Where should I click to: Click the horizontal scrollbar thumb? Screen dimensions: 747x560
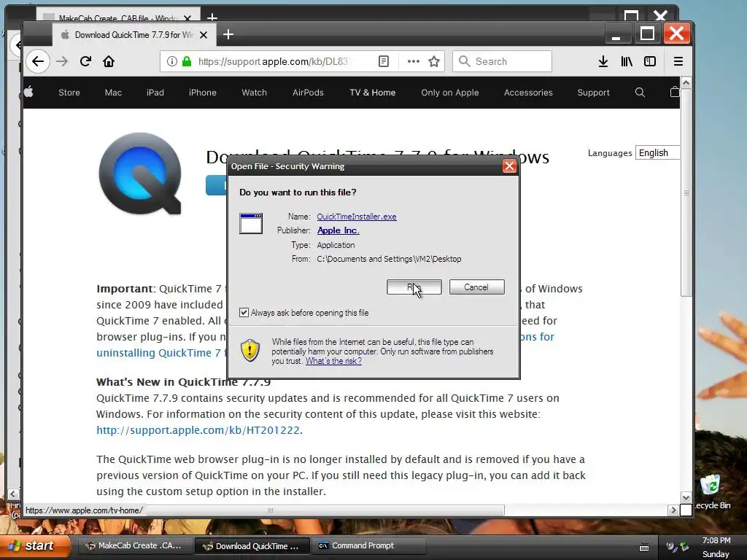[x=270, y=510]
